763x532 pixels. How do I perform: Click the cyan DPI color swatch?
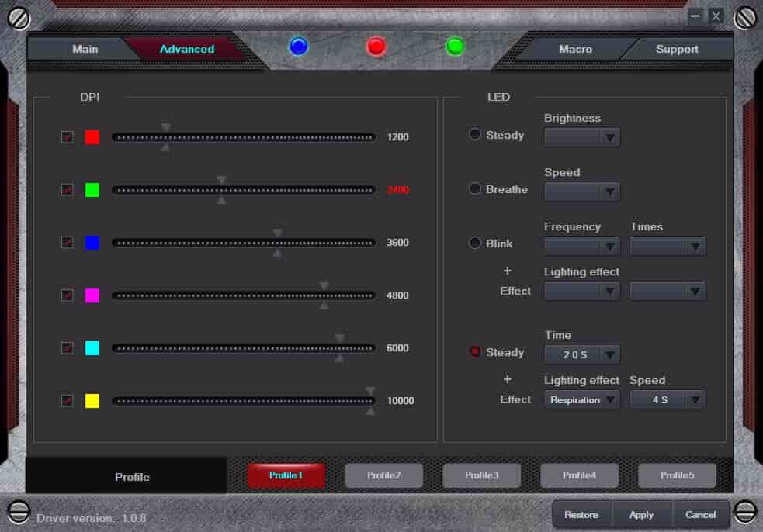pos(92,347)
